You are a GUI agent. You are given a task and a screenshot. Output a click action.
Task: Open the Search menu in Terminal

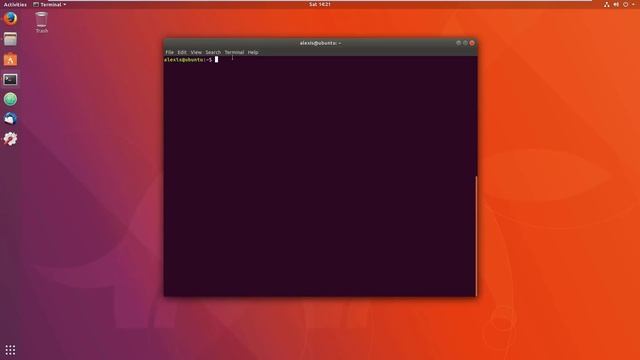pyautogui.click(x=213, y=52)
